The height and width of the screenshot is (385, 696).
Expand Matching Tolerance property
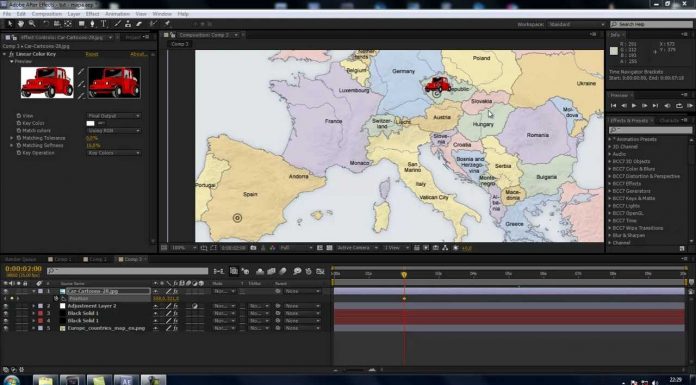12,138
